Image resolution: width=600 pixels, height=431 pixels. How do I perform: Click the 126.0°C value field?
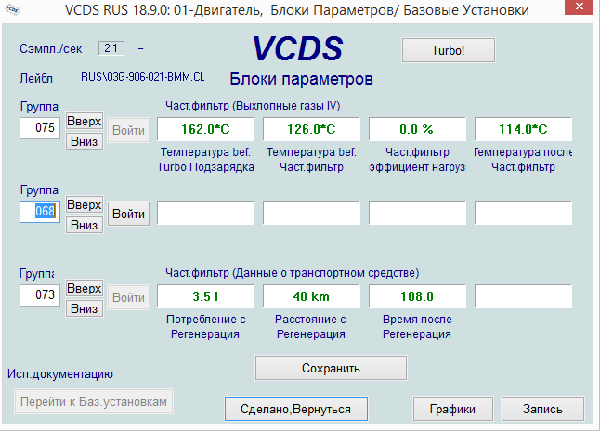(311, 129)
